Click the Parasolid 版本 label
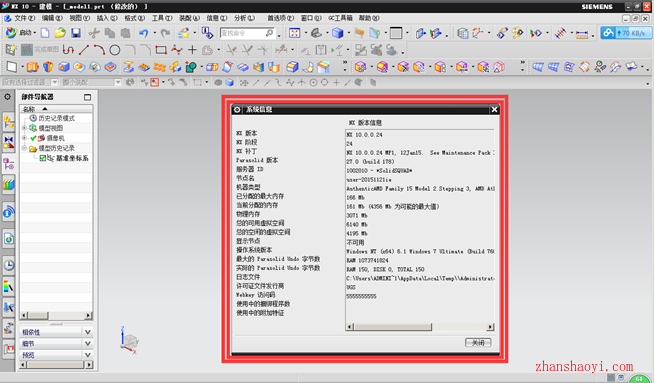The height and width of the screenshot is (383, 654). coord(257,160)
